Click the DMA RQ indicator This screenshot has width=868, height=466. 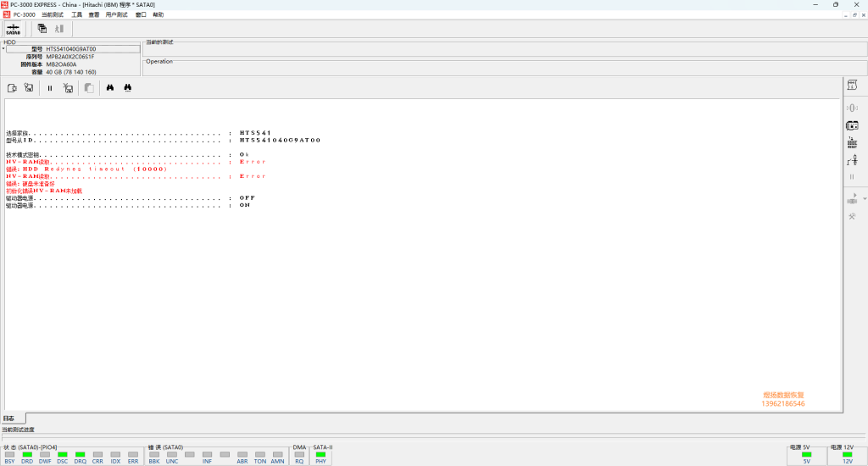click(299, 458)
